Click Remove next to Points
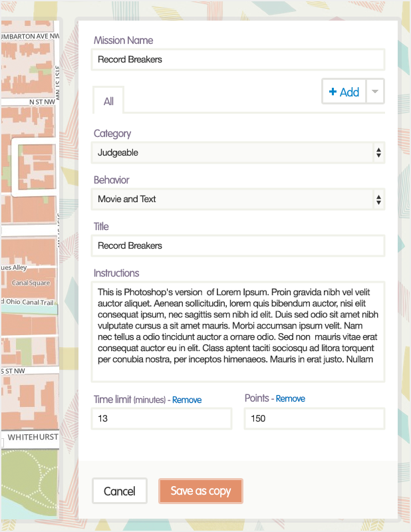 point(291,398)
